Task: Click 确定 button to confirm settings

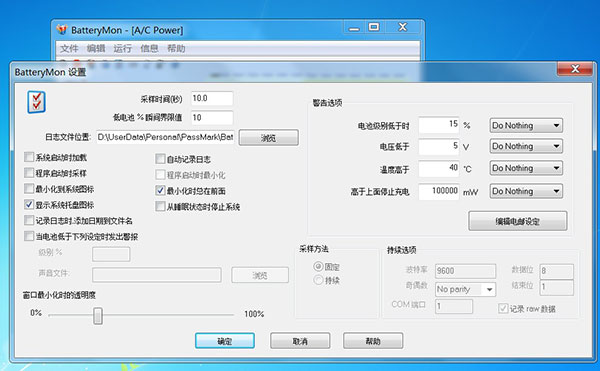Action: coord(225,341)
